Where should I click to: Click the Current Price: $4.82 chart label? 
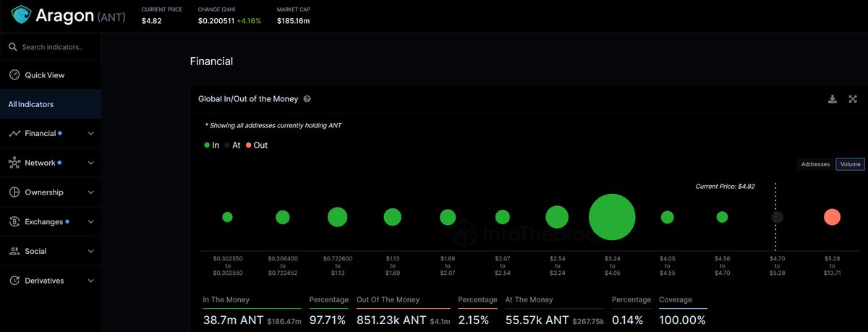725,187
